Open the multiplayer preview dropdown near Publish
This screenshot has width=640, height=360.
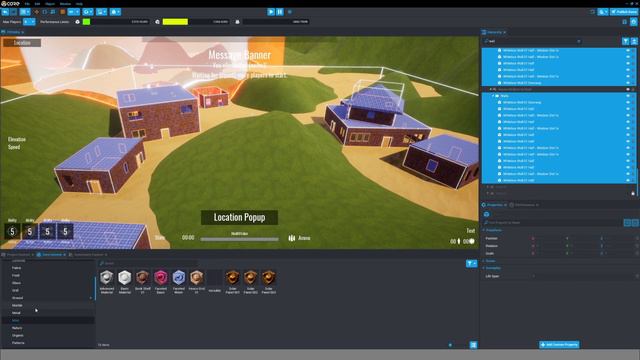603,12
